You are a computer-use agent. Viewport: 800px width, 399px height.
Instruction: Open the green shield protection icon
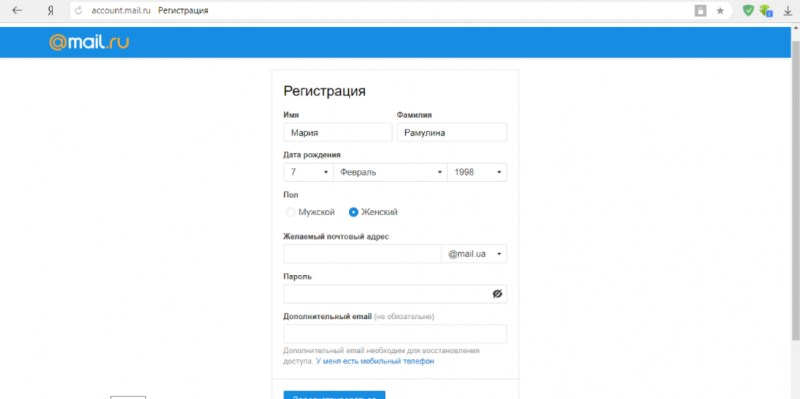click(748, 11)
